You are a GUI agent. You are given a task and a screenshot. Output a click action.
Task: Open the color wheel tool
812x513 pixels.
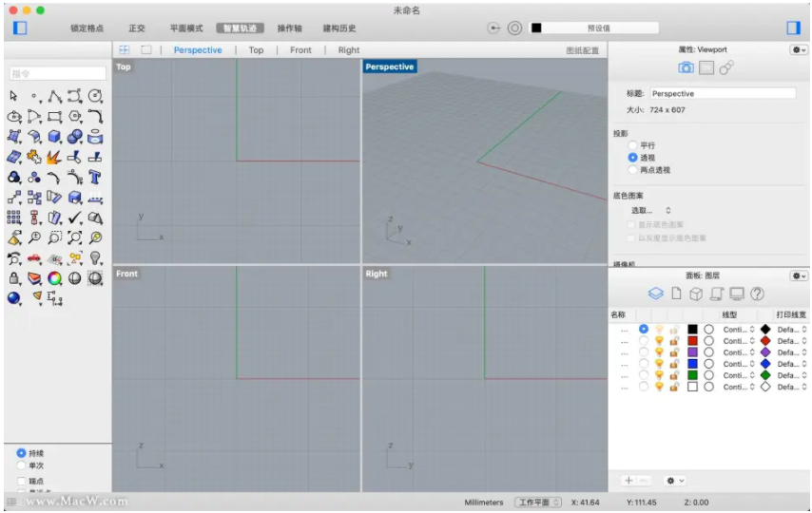[x=54, y=278]
